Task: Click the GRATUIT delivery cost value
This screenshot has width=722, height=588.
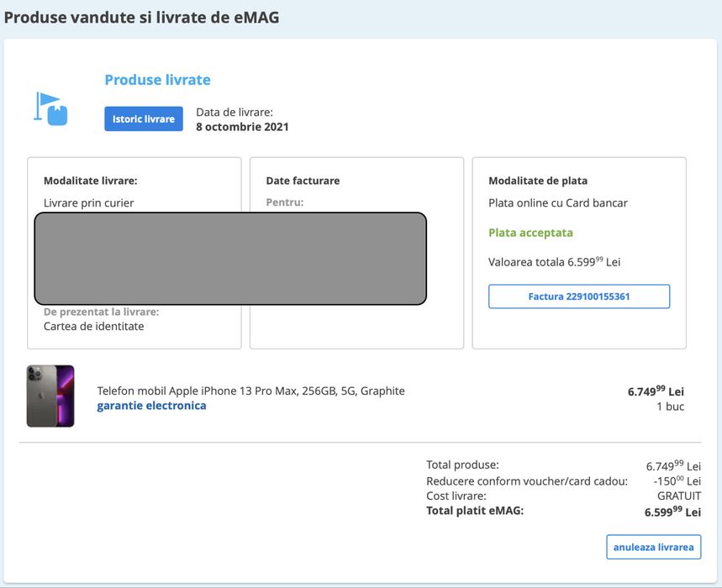Action: pyautogui.click(x=678, y=496)
